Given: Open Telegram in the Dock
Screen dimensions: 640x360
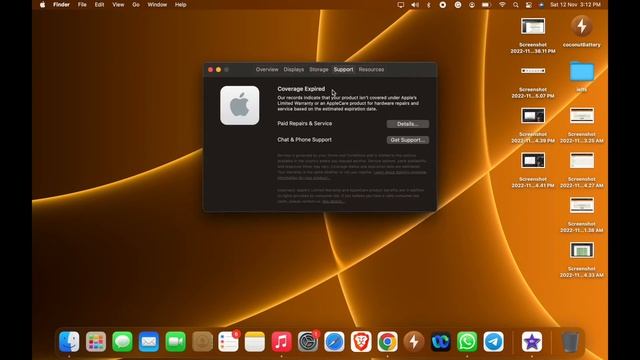Looking at the screenshot, I should pos(494,342).
